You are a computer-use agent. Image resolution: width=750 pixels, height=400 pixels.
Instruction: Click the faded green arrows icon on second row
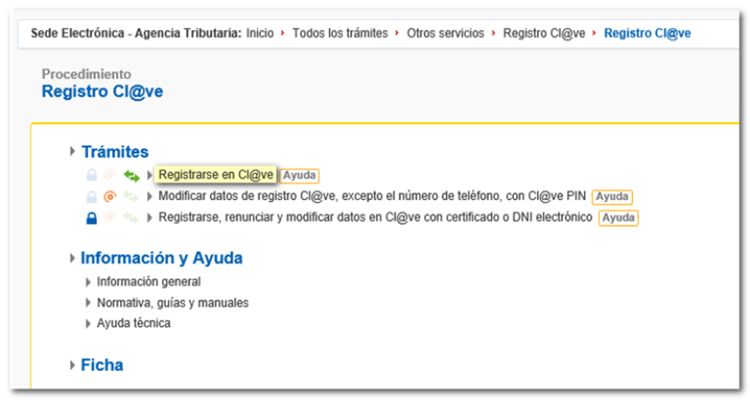(x=131, y=197)
